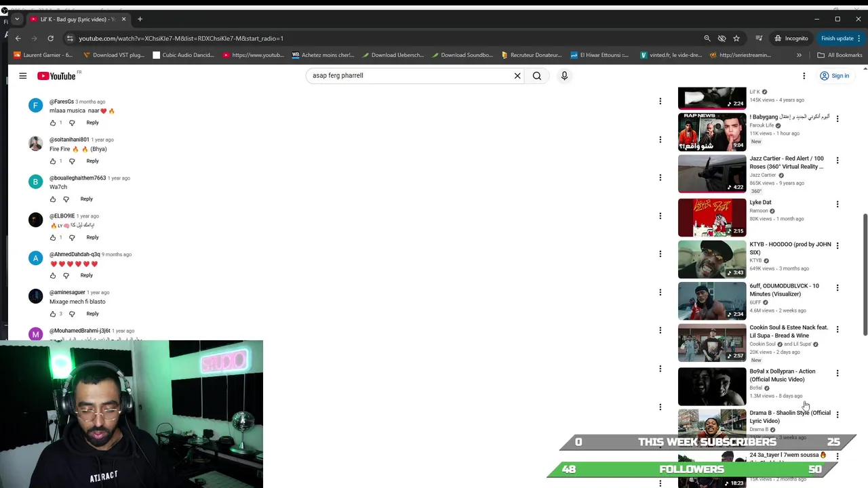This screenshot has height=488, width=868.
Task: Open the YouTube guide hamburger menu
Action: pos(23,76)
